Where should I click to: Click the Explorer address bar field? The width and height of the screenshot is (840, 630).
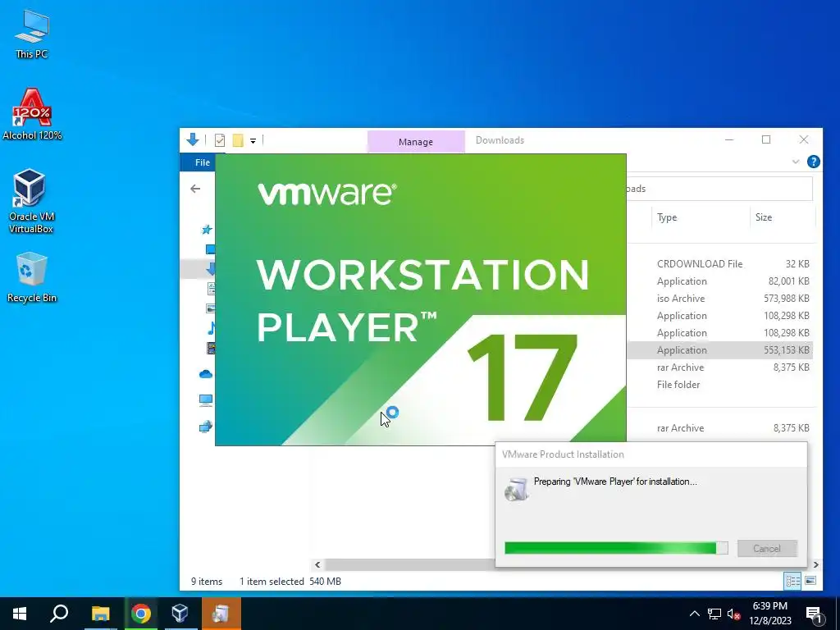click(719, 189)
